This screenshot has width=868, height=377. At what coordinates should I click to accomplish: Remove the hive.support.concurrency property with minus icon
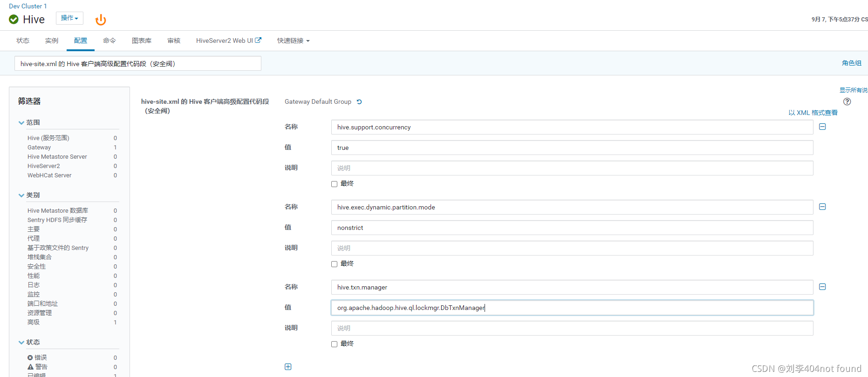822,127
